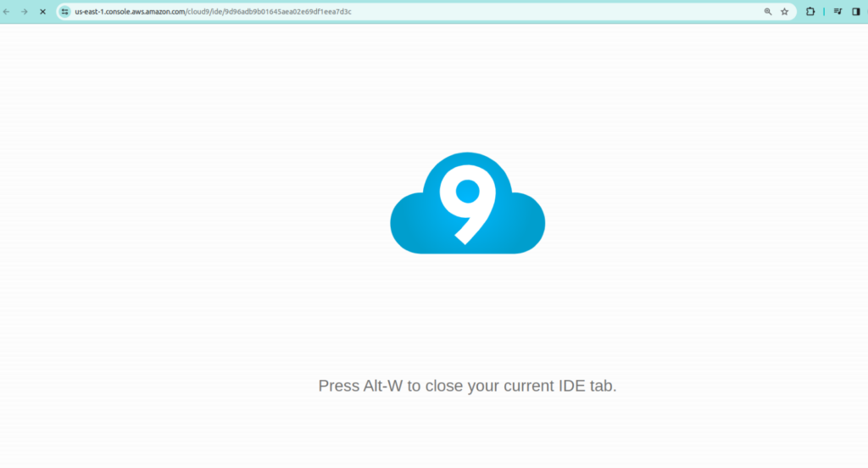Screen dimensions: 868x468
Task: Open the media controls icon in toolbar
Action: point(838,12)
